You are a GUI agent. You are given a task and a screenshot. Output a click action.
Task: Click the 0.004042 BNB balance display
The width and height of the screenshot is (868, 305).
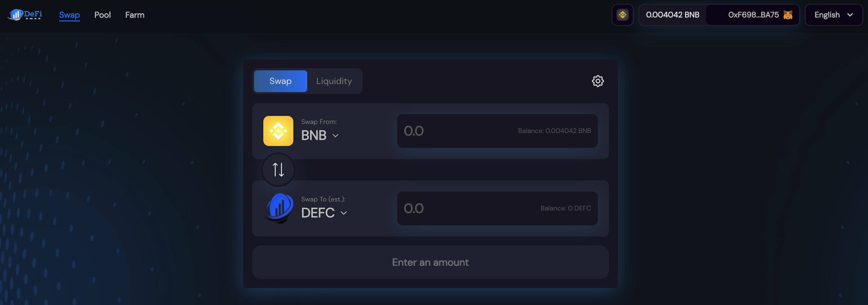[672, 15]
